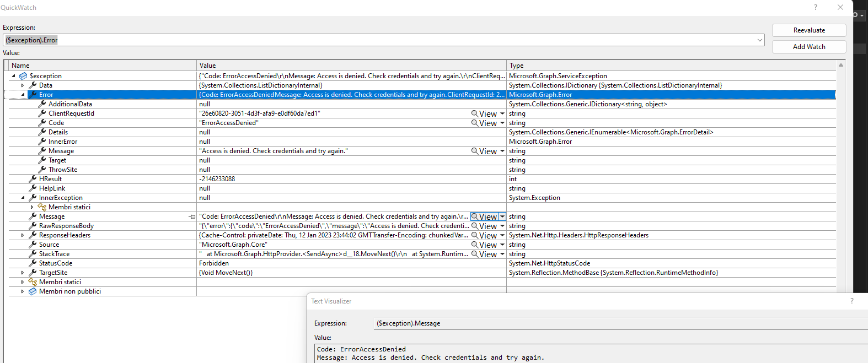Open View magnifier for Code value

[x=484, y=123]
